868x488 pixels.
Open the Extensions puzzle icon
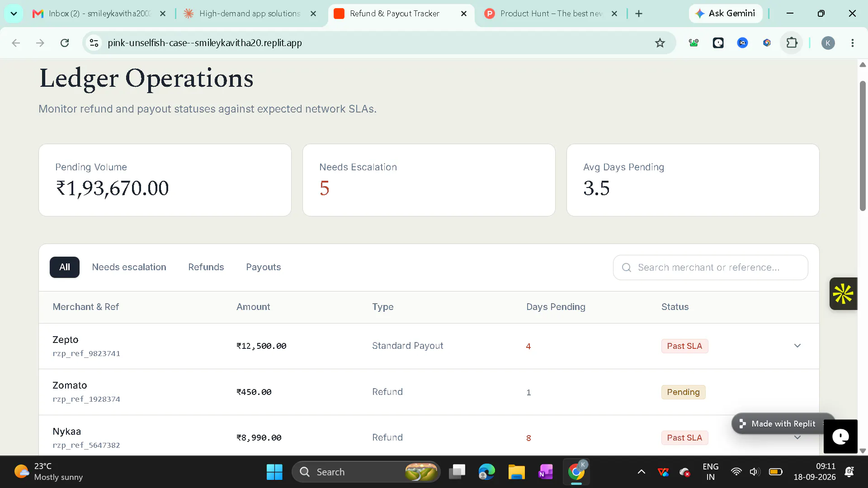coord(792,43)
